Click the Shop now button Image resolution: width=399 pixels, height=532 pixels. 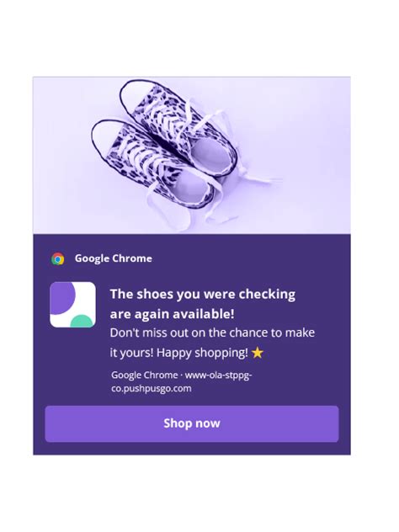192,423
